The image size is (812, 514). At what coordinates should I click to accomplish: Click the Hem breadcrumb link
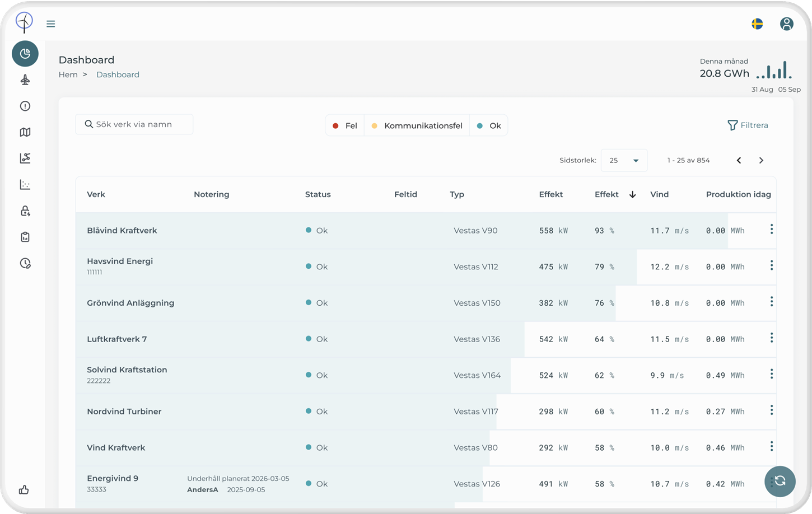[x=68, y=74]
